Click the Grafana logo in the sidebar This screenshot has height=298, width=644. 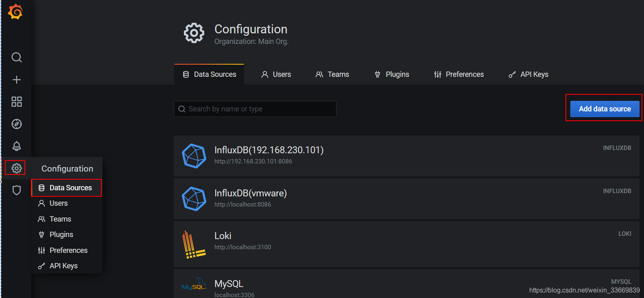(x=15, y=12)
